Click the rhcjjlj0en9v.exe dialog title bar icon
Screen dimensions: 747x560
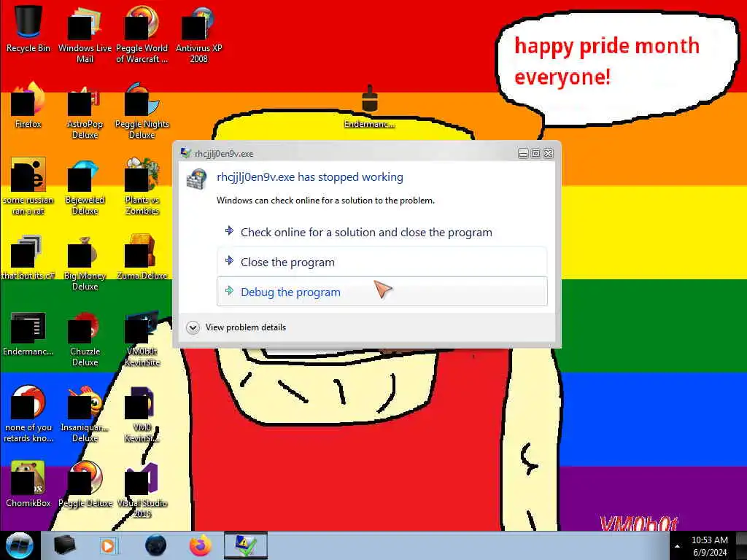[186, 153]
